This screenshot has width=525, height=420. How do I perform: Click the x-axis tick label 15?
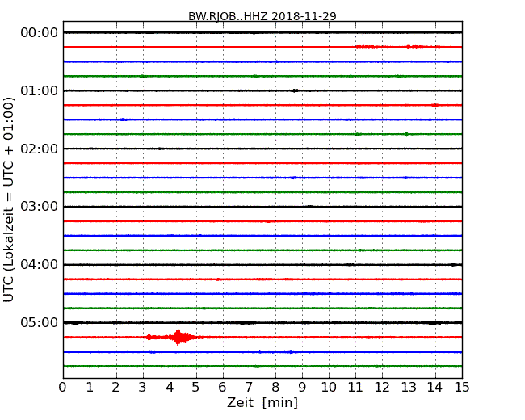point(462,387)
